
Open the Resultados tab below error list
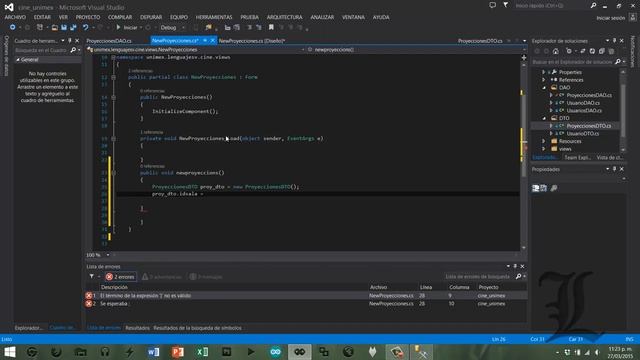tap(138, 328)
